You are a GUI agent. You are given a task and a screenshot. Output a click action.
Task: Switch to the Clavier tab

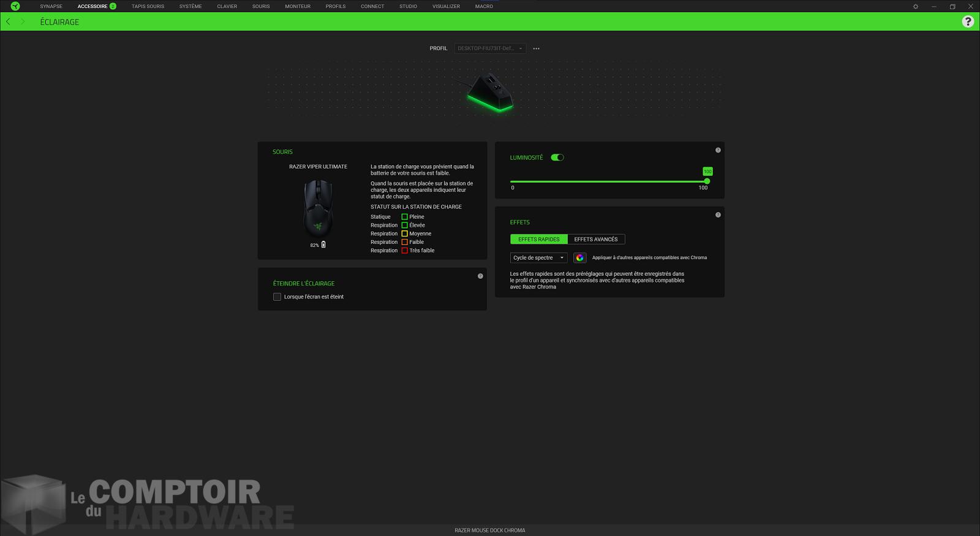227,6
